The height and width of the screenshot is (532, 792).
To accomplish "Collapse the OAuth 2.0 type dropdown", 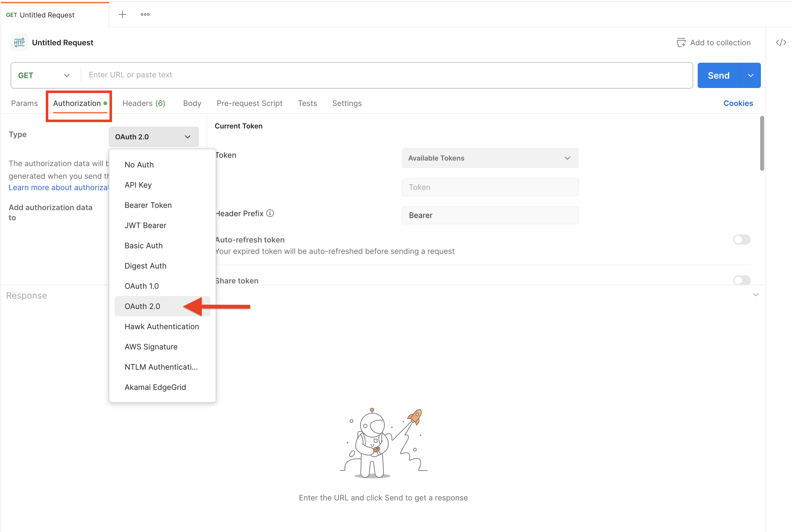I will pyautogui.click(x=153, y=137).
